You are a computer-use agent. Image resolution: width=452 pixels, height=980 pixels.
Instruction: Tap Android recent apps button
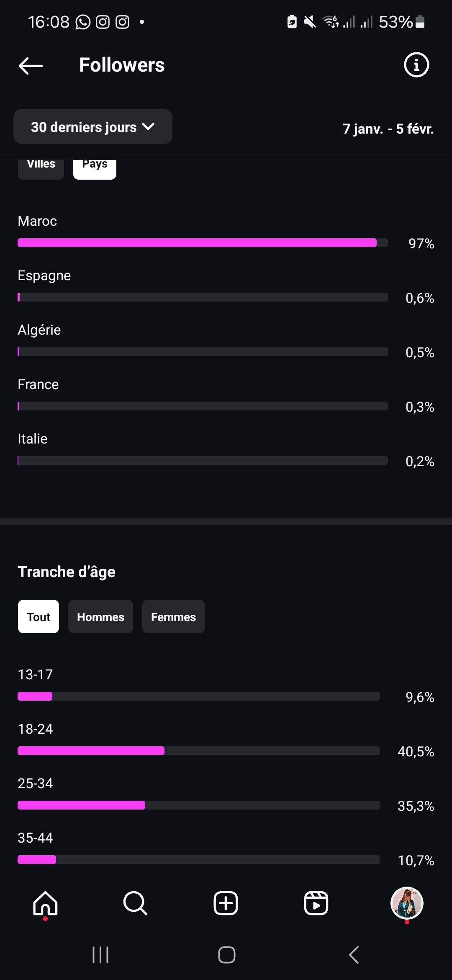pyautogui.click(x=100, y=955)
